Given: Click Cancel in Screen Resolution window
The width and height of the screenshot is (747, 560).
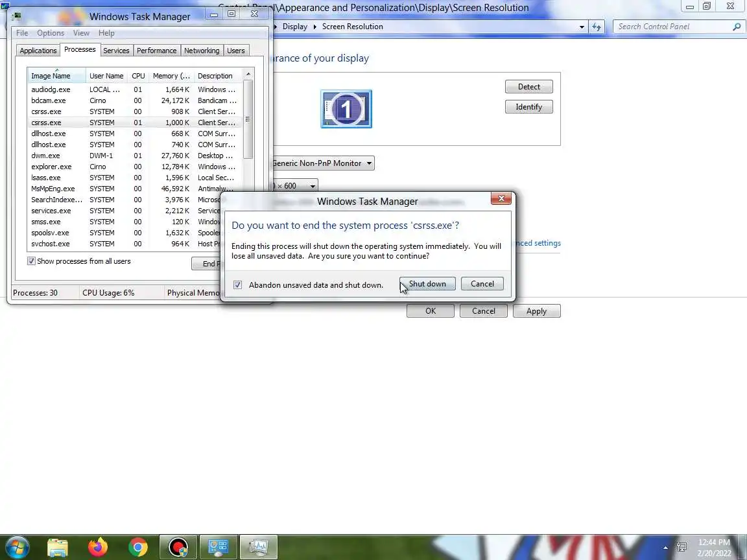Looking at the screenshot, I should [484, 311].
